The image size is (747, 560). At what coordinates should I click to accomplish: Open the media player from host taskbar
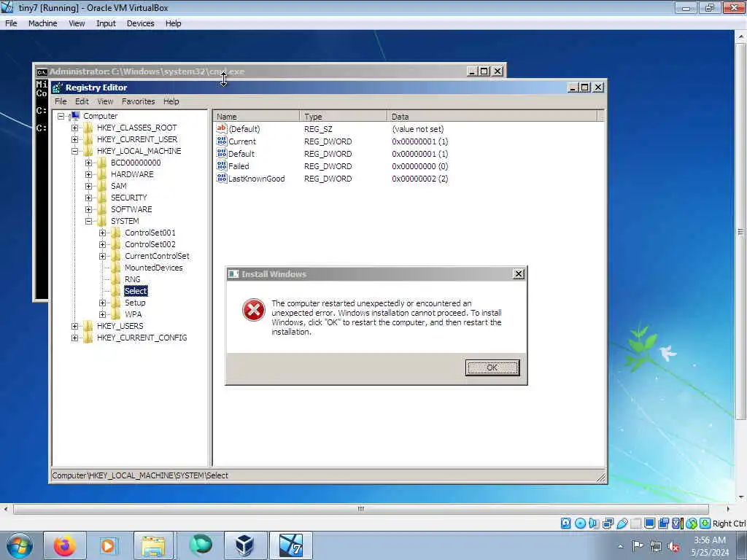(108, 545)
